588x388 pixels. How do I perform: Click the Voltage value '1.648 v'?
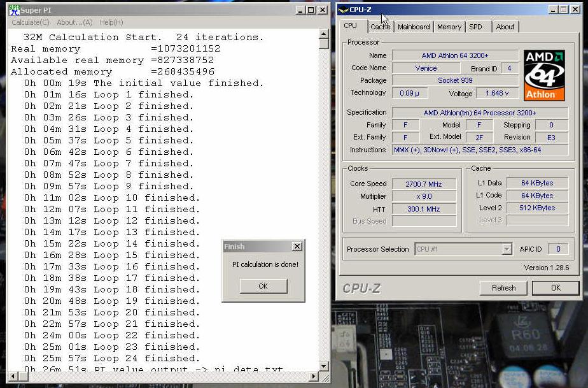pyautogui.click(x=497, y=93)
